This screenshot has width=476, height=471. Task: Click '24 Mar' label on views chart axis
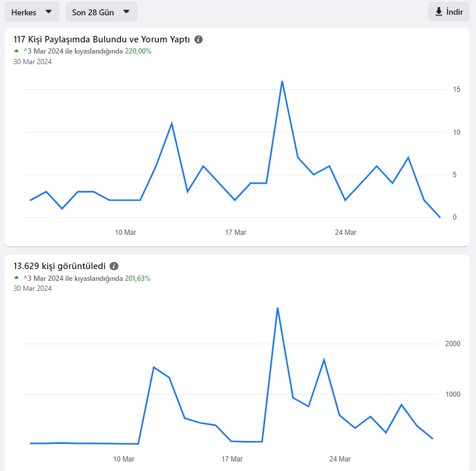[340, 459]
